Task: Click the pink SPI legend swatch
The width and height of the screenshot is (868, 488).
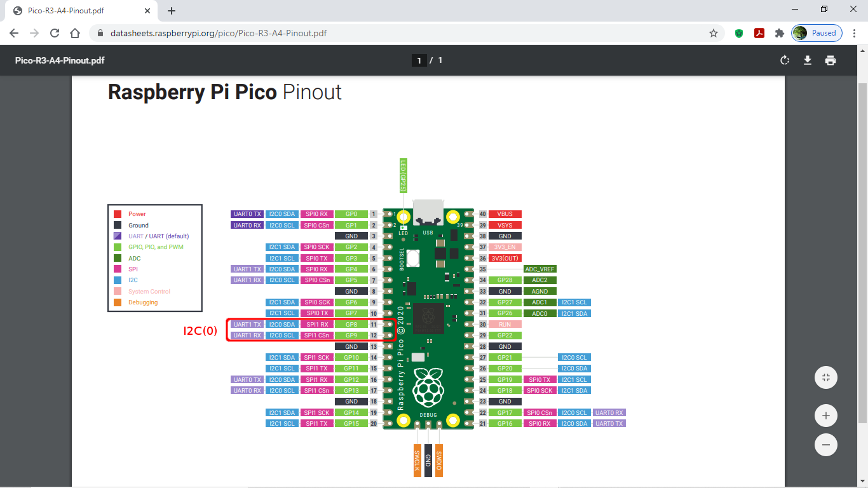Action: tap(118, 269)
